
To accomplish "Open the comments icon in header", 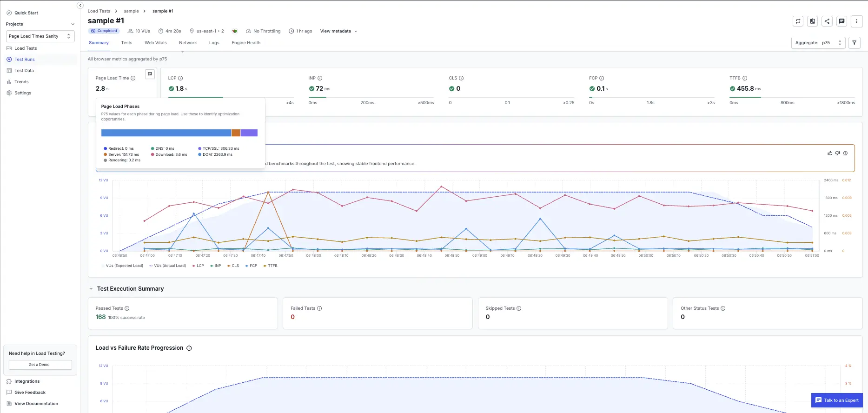I will [x=841, y=21].
